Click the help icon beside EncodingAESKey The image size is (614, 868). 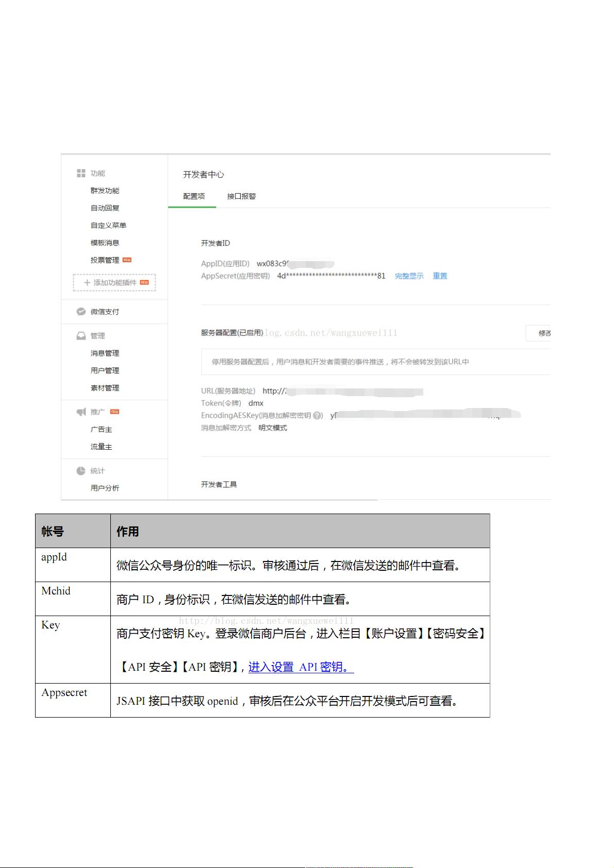click(318, 416)
